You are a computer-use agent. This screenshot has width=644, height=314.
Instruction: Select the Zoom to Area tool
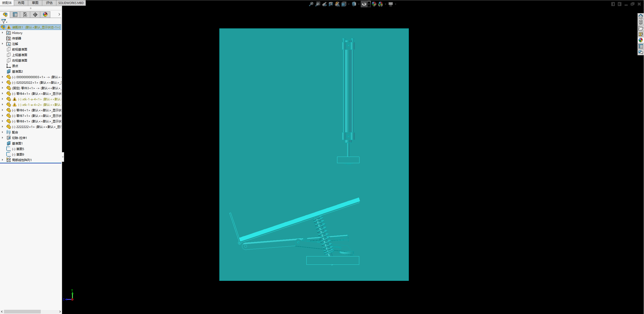coord(318,4)
